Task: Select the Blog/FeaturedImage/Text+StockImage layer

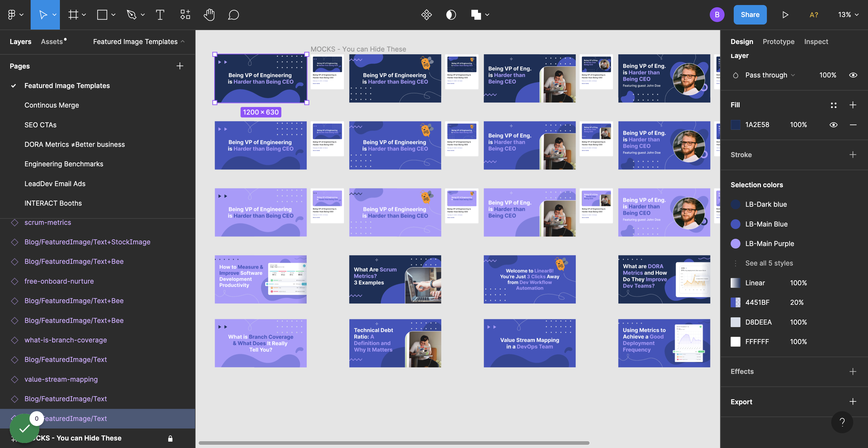Action: click(87, 242)
